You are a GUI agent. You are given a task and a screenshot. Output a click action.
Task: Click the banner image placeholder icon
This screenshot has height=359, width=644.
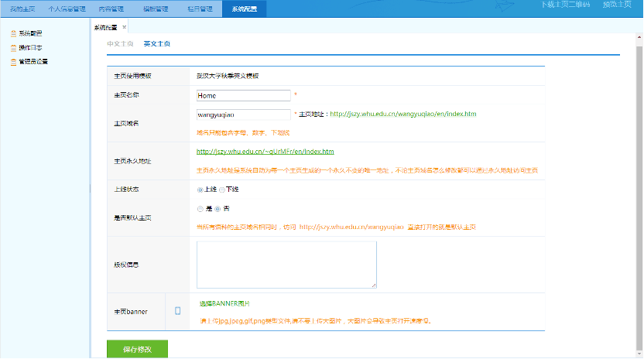click(177, 311)
